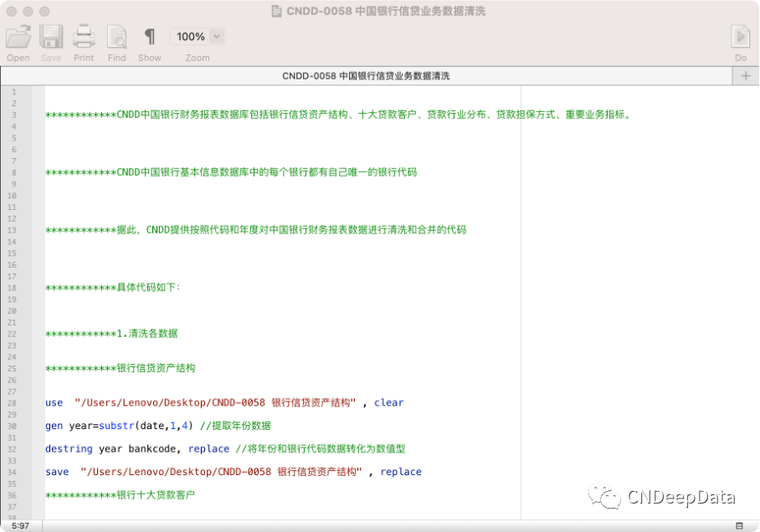Click the Save floppy disk icon
The width and height of the screenshot is (760, 532).
tap(51, 37)
